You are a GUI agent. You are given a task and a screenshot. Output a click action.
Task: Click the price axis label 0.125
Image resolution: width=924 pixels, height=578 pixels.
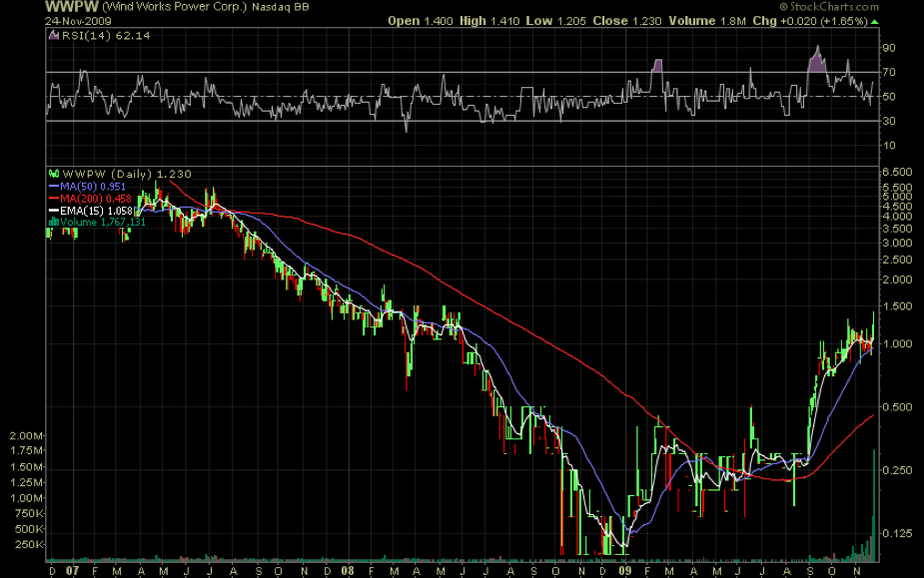coord(897,533)
